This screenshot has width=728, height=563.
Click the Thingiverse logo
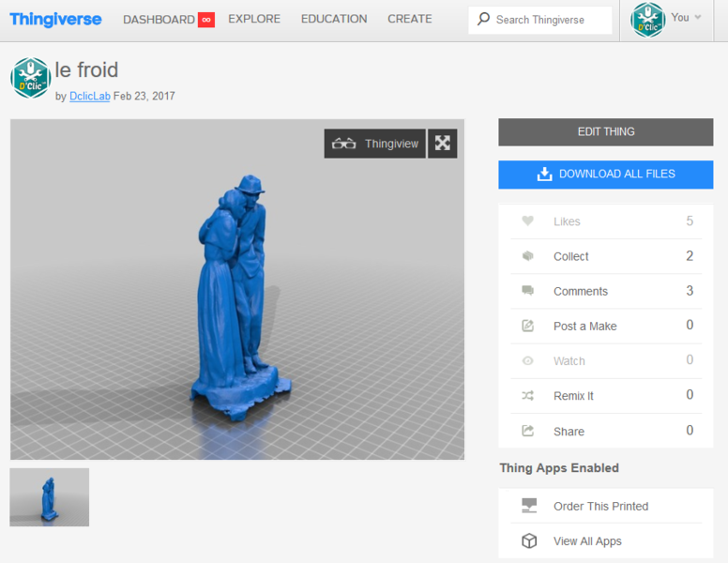[x=55, y=19]
